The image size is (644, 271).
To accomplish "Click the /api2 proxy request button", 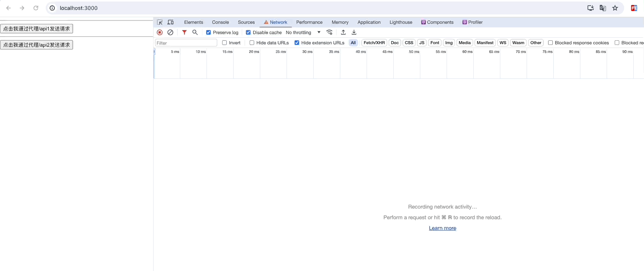I will click(x=37, y=45).
